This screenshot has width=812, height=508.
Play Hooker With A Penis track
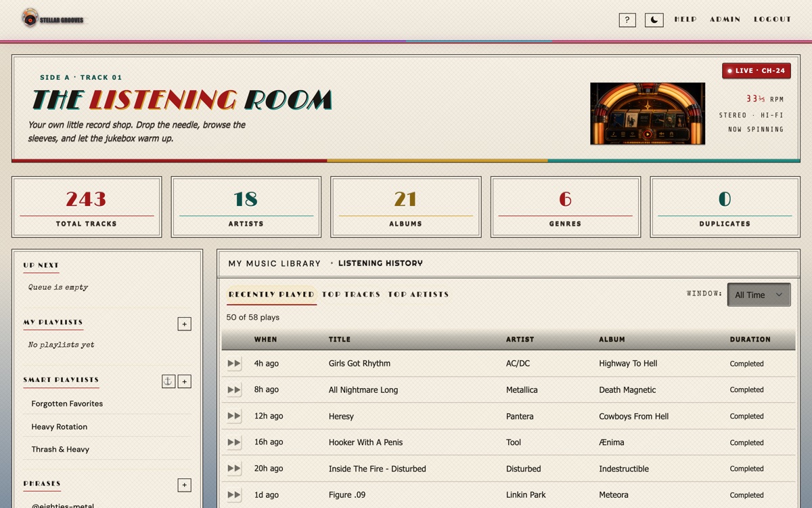point(234,442)
